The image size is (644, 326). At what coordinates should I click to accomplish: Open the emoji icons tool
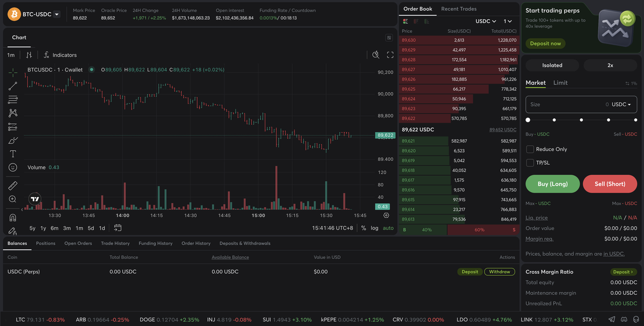click(x=13, y=167)
